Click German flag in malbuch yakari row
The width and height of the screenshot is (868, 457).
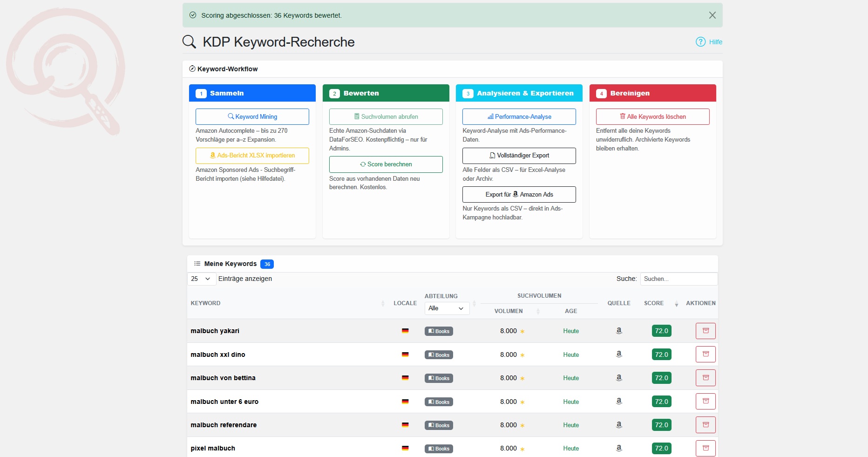tap(405, 331)
